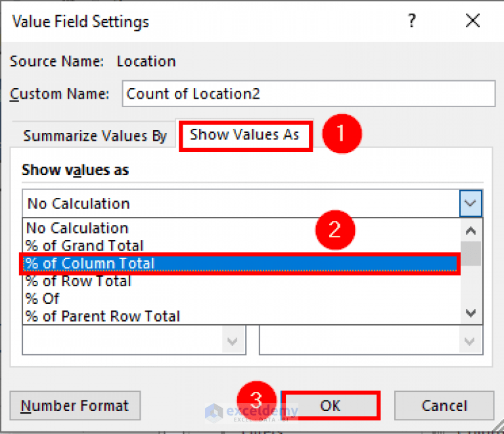Open the dialog Help question mark
Screen dimensions: 504x434
click(x=412, y=21)
